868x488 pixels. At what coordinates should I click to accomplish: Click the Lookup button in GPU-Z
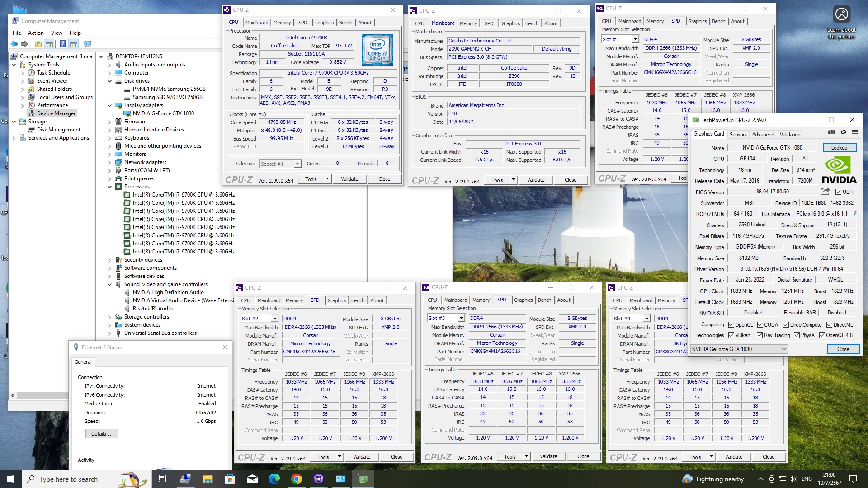coord(839,148)
